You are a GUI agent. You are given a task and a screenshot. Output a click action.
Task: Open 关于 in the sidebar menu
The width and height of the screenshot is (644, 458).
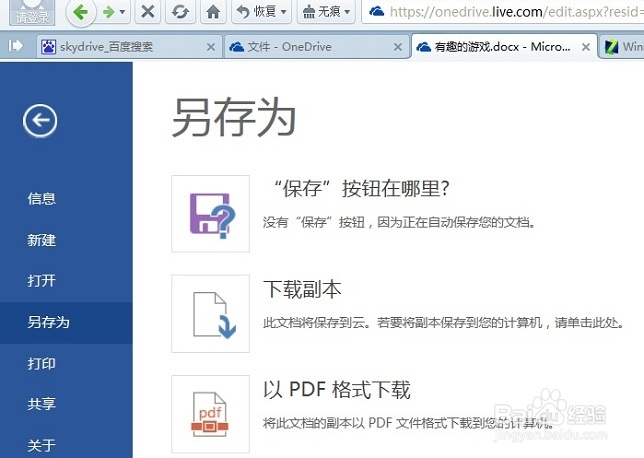41,445
